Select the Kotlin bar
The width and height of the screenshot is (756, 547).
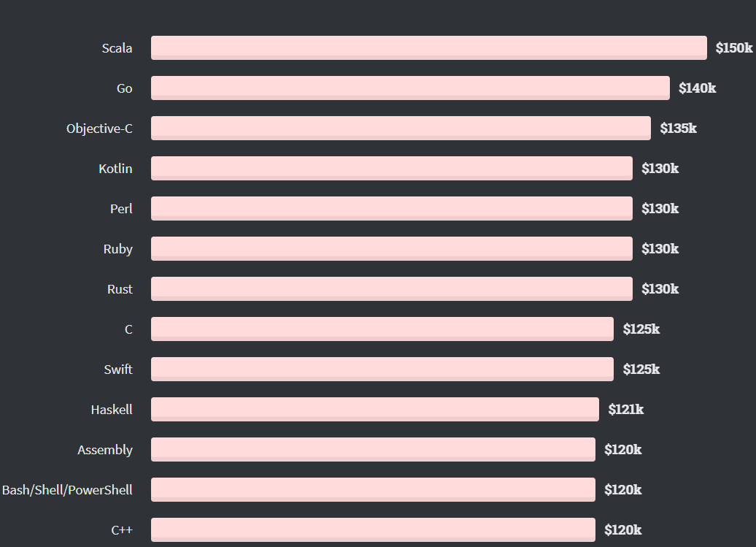(x=391, y=169)
